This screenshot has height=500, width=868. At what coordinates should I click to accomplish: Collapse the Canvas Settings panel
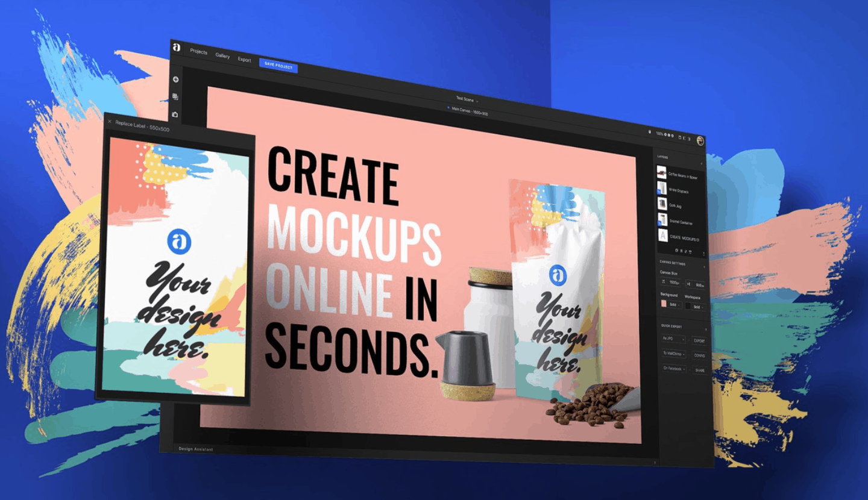point(704,267)
